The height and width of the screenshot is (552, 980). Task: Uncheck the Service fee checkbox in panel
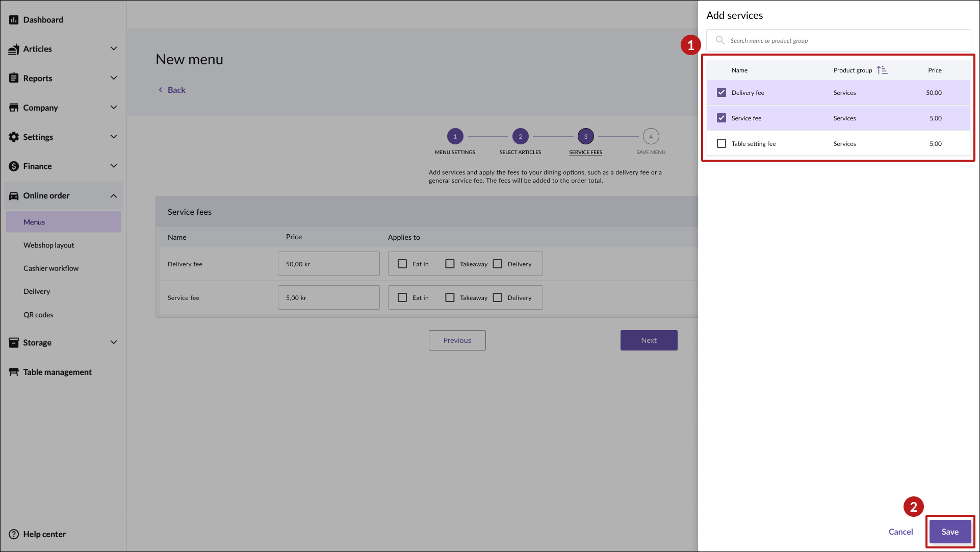[721, 118]
